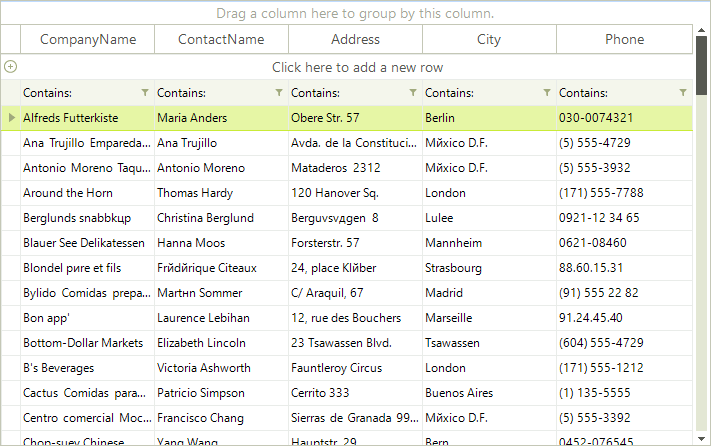
Task: Select the Alfreds Futterkiste cell
Action: coord(88,118)
